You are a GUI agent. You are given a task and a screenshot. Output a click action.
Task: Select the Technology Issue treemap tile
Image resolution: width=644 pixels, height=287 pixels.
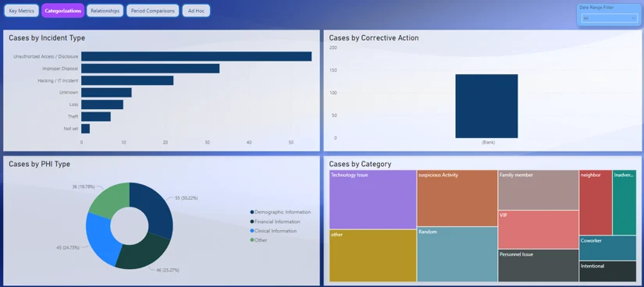click(373, 200)
